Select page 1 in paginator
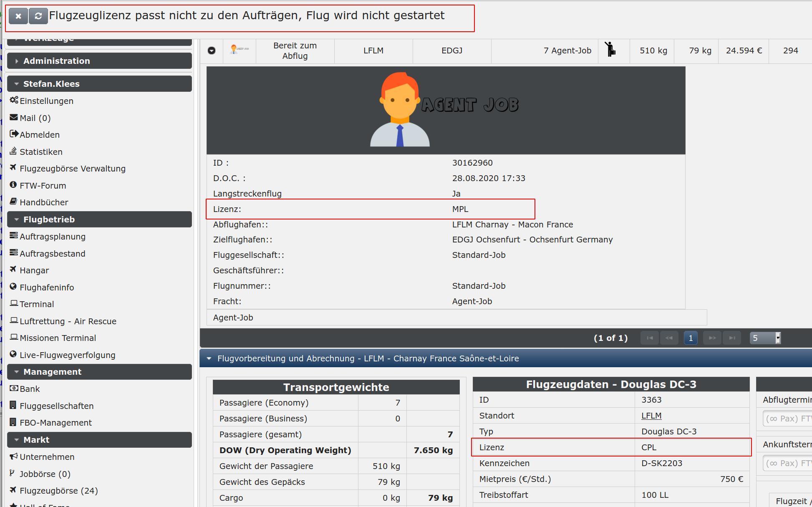The height and width of the screenshot is (507, 812). 691,338
